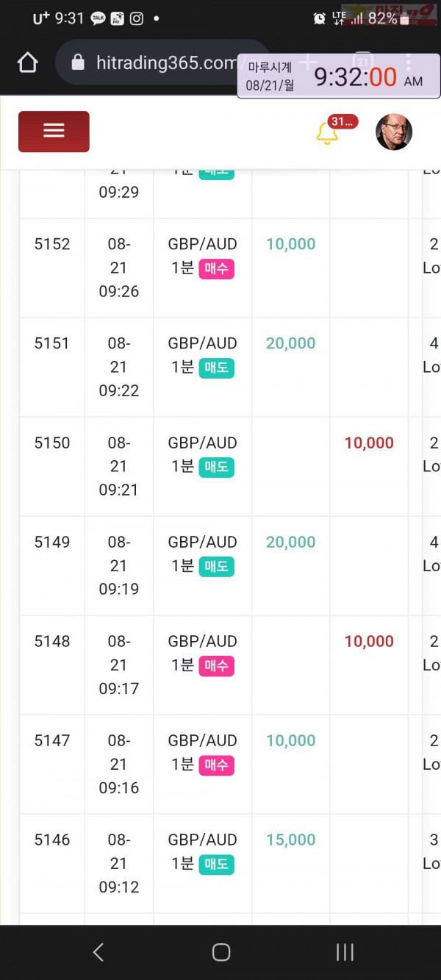
Task: Select trade number 5147
Action: pyautogui.click(x=52, y=740)
